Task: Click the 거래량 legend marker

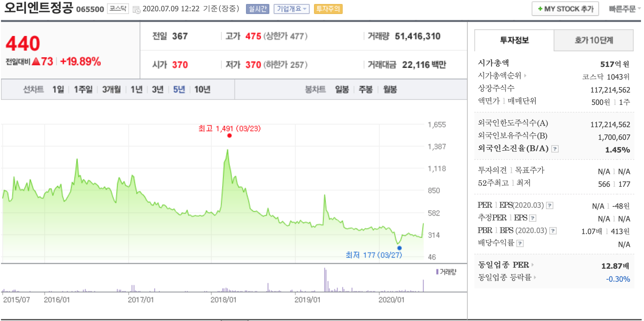Action: (437, 272)
